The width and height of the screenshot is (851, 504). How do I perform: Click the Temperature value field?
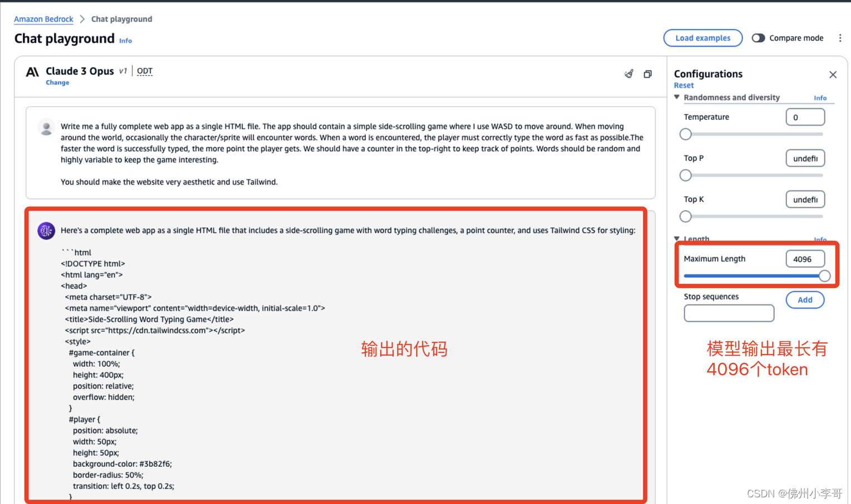805,117
